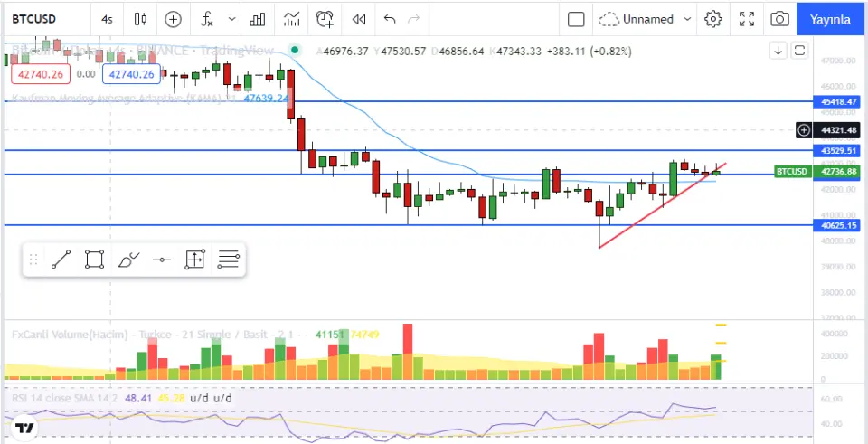Expand the Unnamed layout dropdown chevron

pos(688,19)
